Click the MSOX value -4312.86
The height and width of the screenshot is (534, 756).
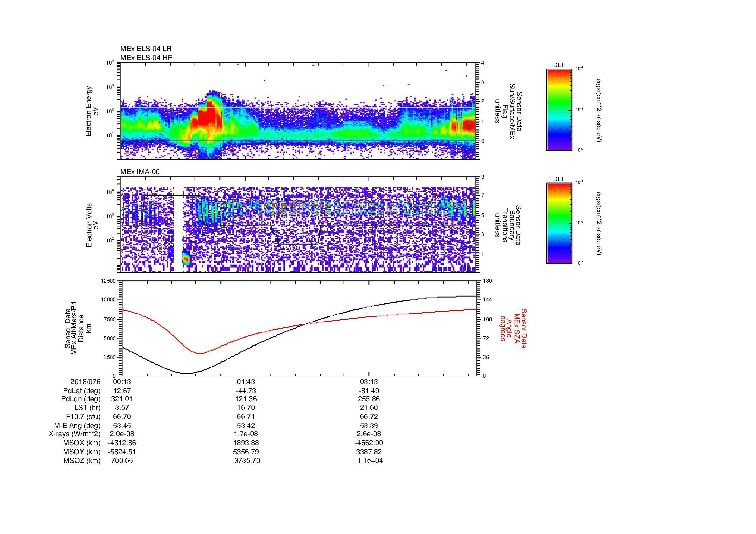pos(122,443)
